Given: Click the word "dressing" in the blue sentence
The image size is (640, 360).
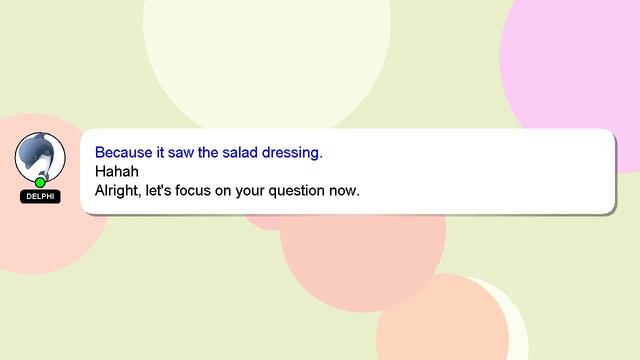Looking at the screenshot, I should coord(292,152).
